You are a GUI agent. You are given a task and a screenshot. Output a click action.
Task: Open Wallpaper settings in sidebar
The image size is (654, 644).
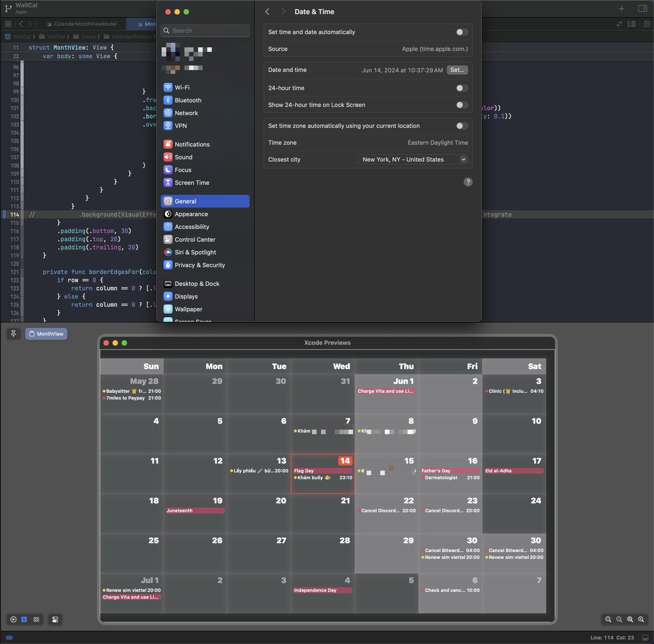coord(205,309)
